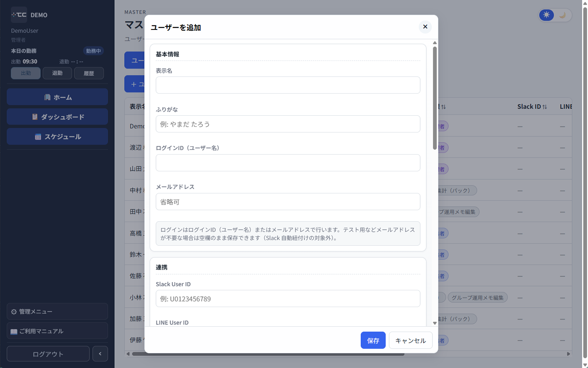Open attendance 履歴 button
This screenshot has width=588, height=368.
tap(89, 73)
